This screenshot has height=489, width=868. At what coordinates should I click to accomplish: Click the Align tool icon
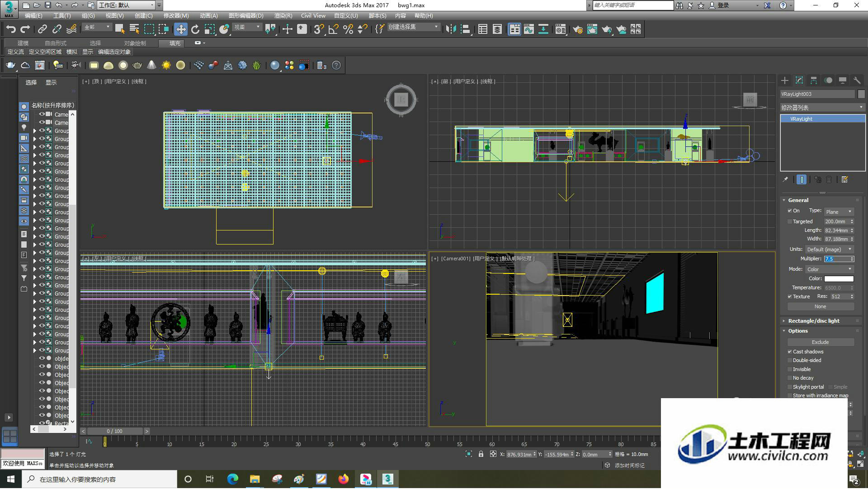click(x=465, y=29)
